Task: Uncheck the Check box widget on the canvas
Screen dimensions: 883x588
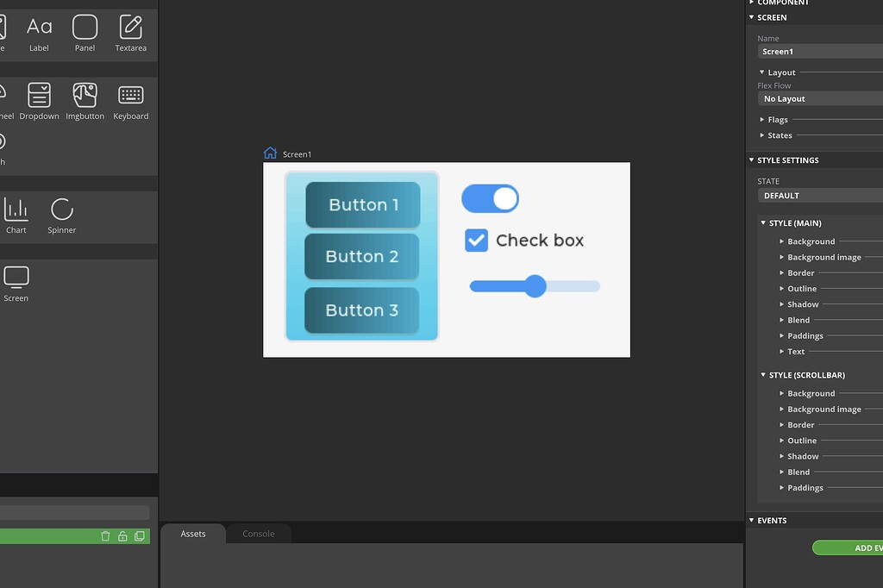Action: [x=476, y=241]
